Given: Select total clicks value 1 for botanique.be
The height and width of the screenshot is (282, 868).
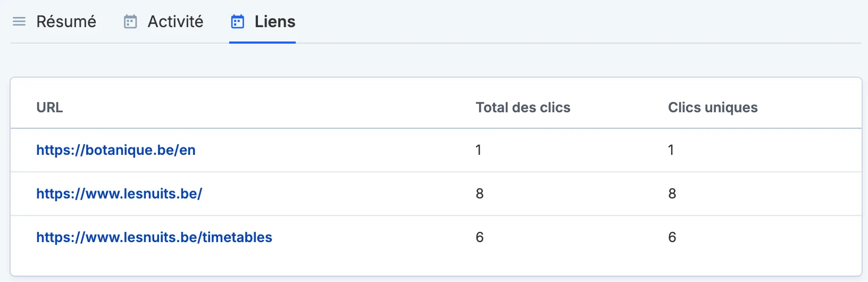Looking at the screenshot, I should pyautogui.click(x=479, y=150).
